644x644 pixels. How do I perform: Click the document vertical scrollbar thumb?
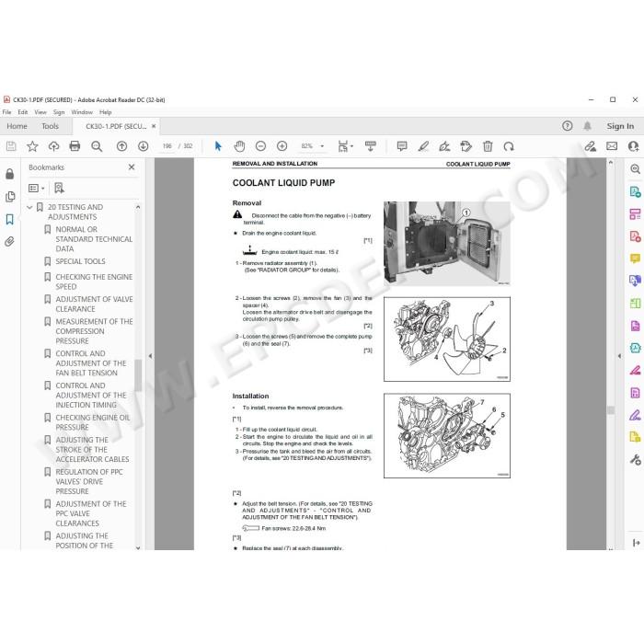point(611,410)
